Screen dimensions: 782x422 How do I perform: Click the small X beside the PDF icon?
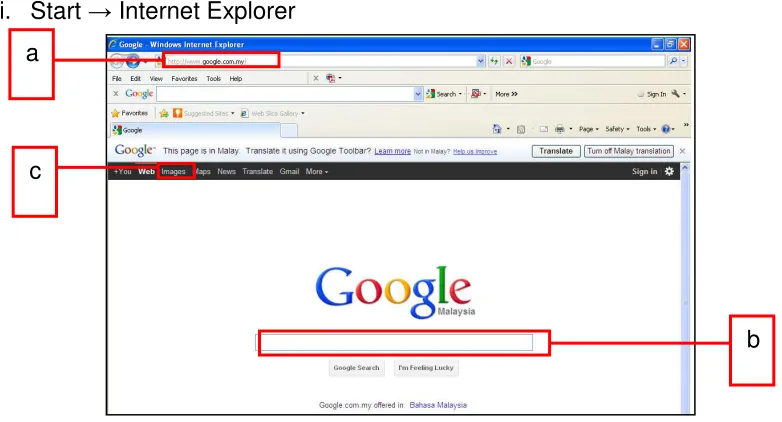pos(316,78)
